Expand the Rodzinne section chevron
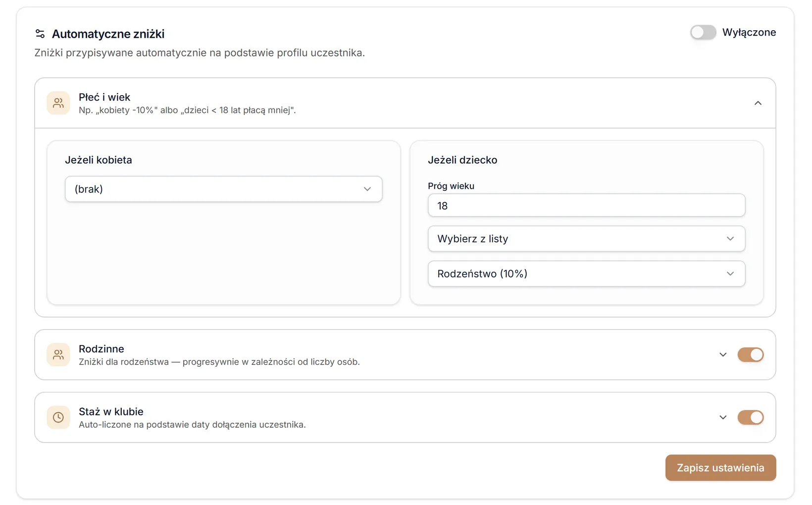Screen dimensions: 812x505 (723, 355)
